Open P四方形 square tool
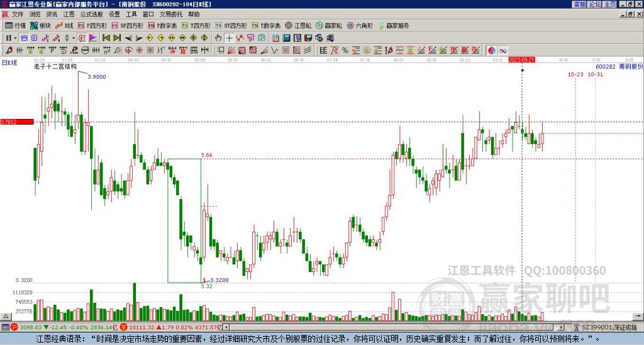 click(x=93, y=25)
